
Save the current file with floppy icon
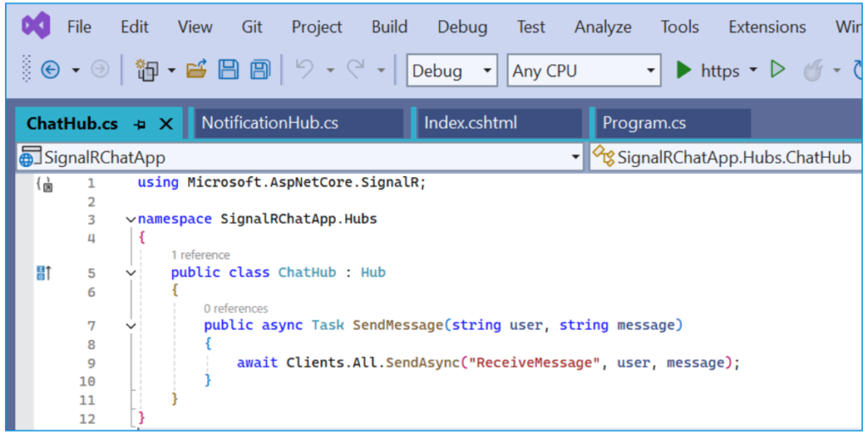tap(228, 70)
